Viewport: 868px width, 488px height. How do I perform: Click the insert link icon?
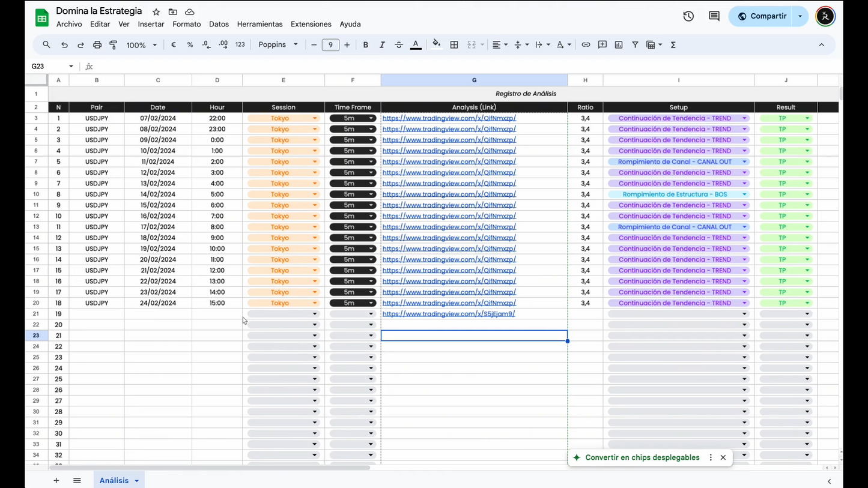click(586, 45)
